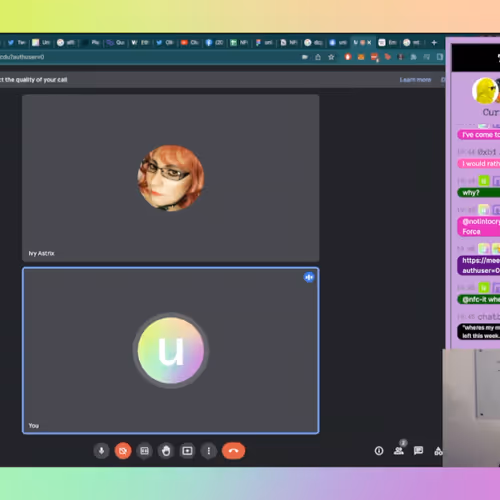Open the red Brave shield extension icon
Viewport: 500px width, 500px height.
point(348,57)
